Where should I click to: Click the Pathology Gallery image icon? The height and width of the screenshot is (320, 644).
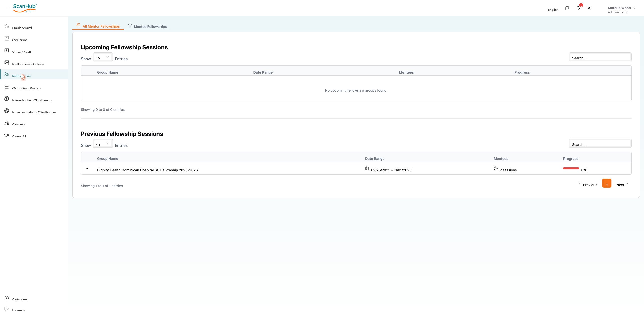(7, 62)
